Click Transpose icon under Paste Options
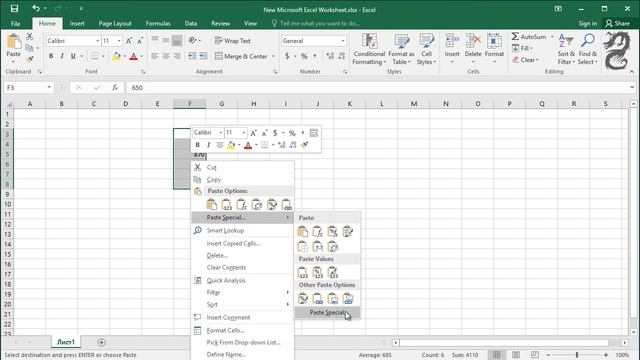Screen dimensions: 640x360 (257, 204)
